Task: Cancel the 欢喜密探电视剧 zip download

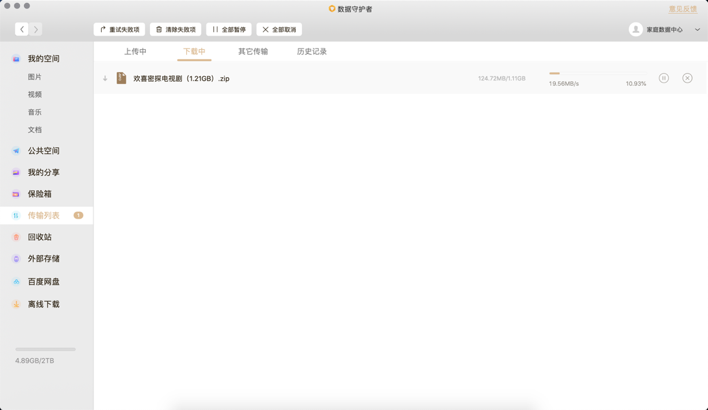Action: [687, 78]
